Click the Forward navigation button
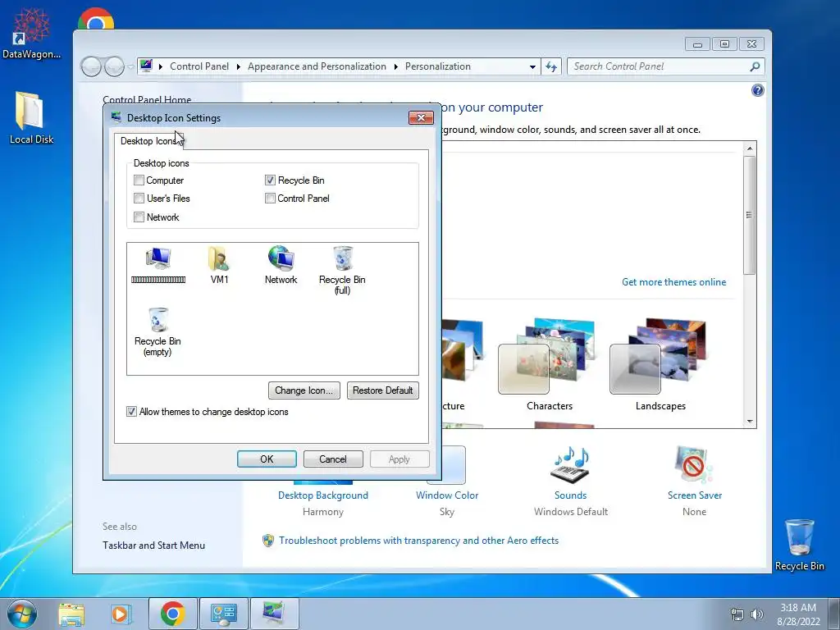Image resolution: width=840 pixels, height=630 pixels. [114, 67]
